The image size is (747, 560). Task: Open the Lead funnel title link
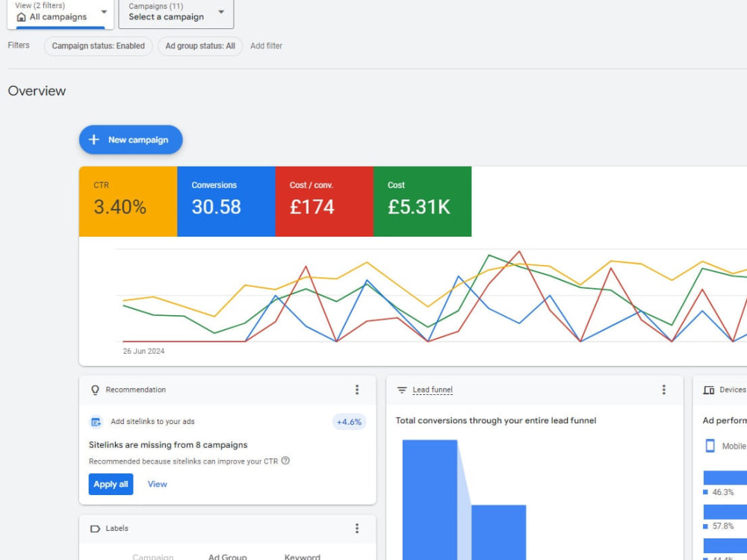(433, 390)
